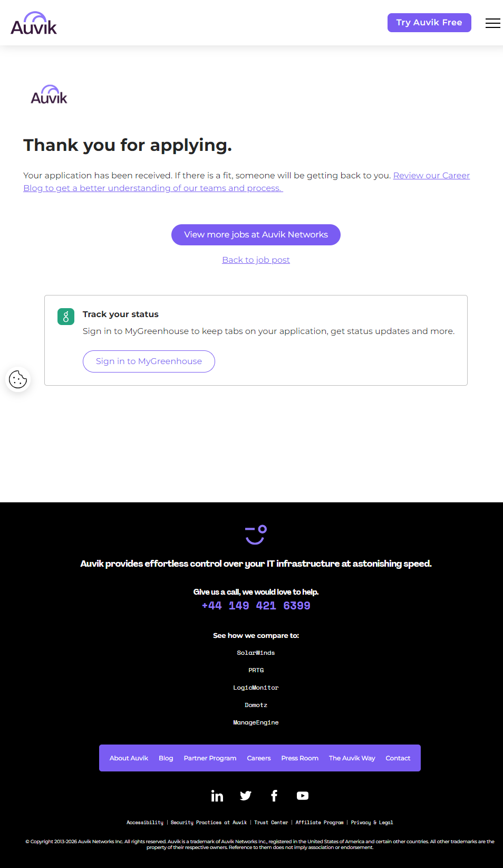Viewport: 503px width, 868px height.
Task: Click the Auvik logo in header
Action: click(34, 24)
